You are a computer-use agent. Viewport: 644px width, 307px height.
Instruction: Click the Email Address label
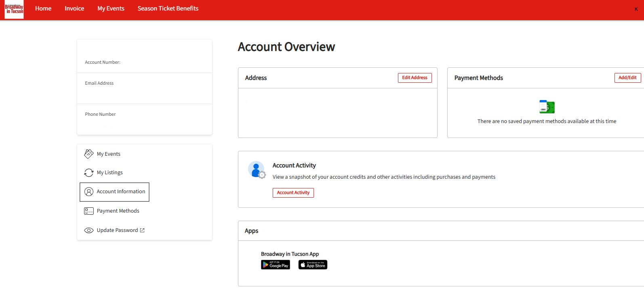[99, 83]
